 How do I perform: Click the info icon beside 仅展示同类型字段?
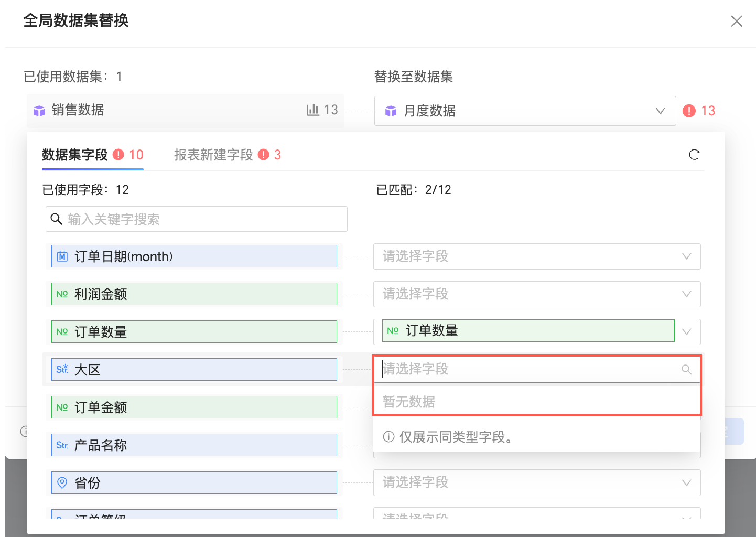(x=389, y=437)
